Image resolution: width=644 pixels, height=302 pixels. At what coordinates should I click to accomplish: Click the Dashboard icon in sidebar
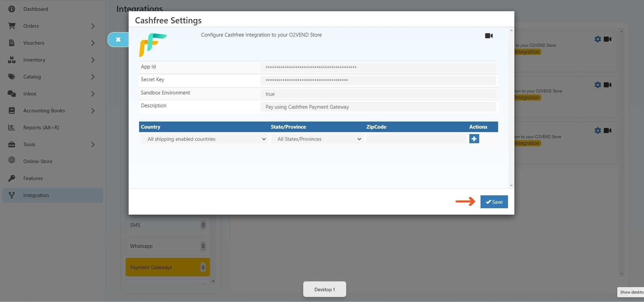click(12, 9)
